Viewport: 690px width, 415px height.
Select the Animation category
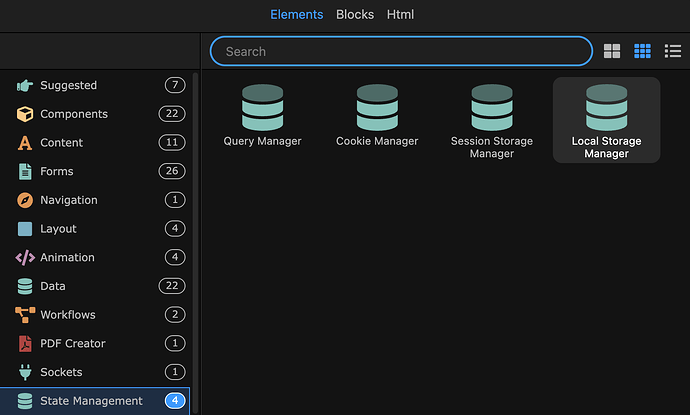(x=95, y=257)
